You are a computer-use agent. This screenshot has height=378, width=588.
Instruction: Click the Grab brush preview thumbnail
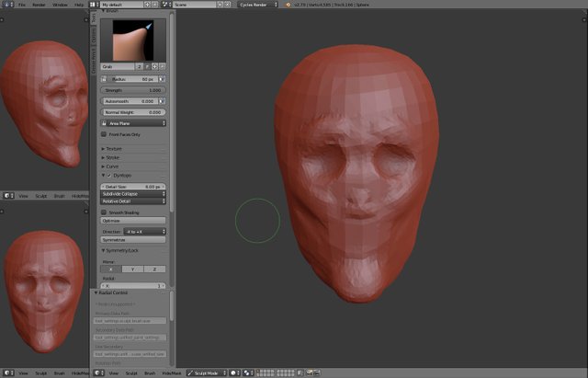[x=132, y=39]
